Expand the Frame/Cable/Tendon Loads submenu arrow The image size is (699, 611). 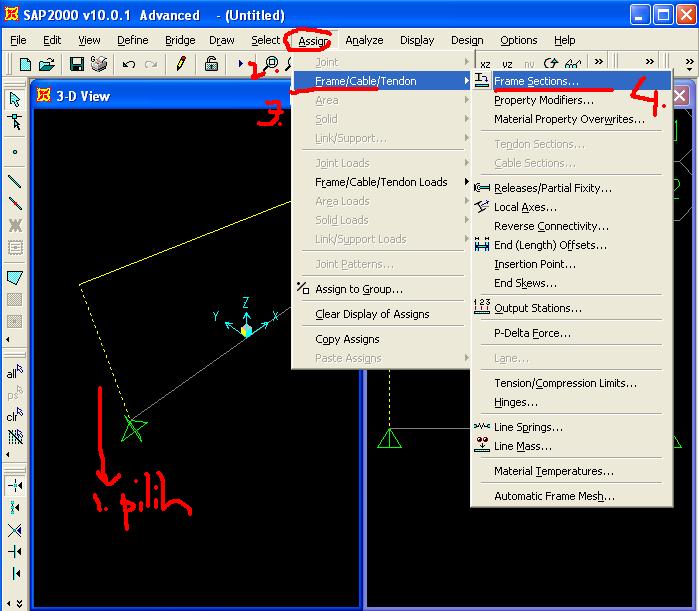pyautogui.click(x=466, y=181)
